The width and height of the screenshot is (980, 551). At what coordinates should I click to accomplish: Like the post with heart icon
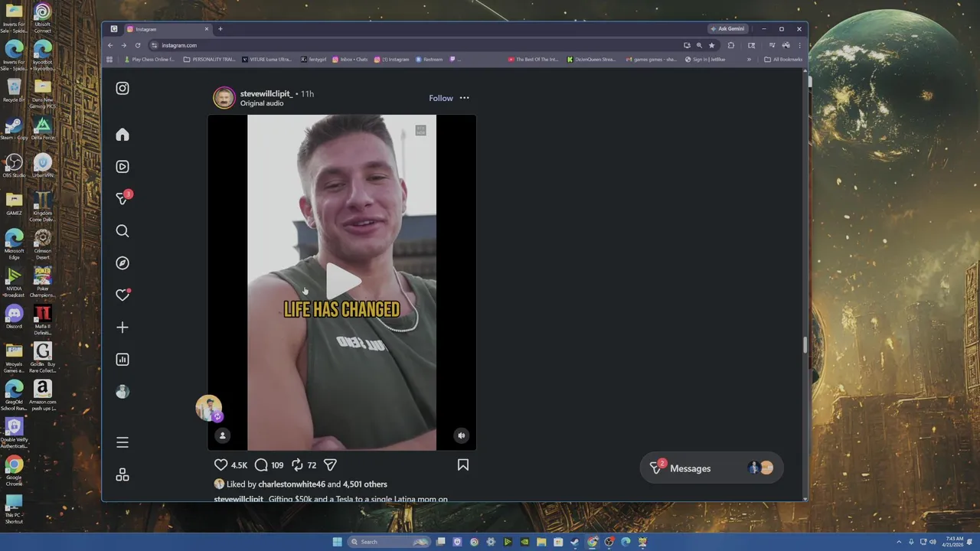[x=220, y=465]
